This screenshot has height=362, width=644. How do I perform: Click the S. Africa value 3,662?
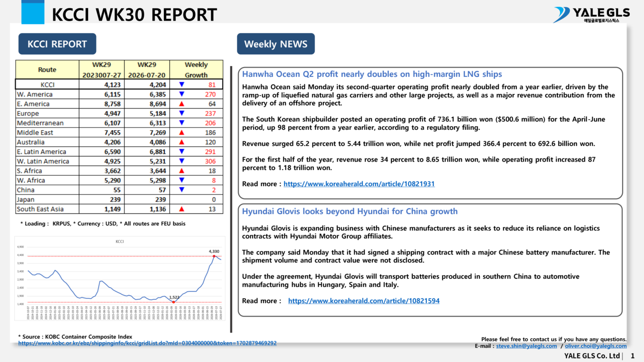pyautogui.click(x=112, y=171)
